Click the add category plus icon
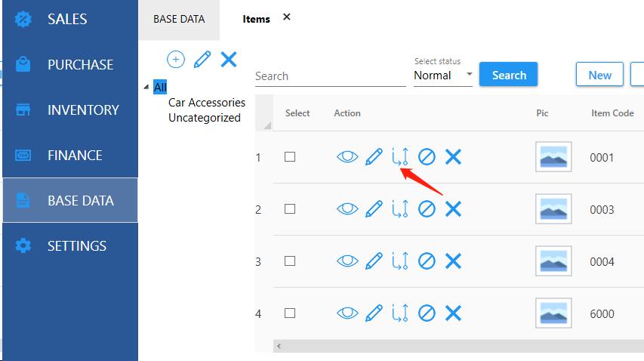This screenshot has width=644, height=361. pyautogui.click(x=175, y=60)
